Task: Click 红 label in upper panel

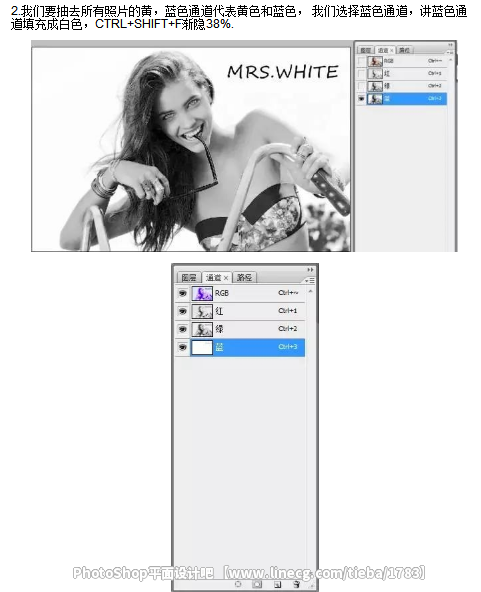Action: pyautogui.click(x=387, y=73)
